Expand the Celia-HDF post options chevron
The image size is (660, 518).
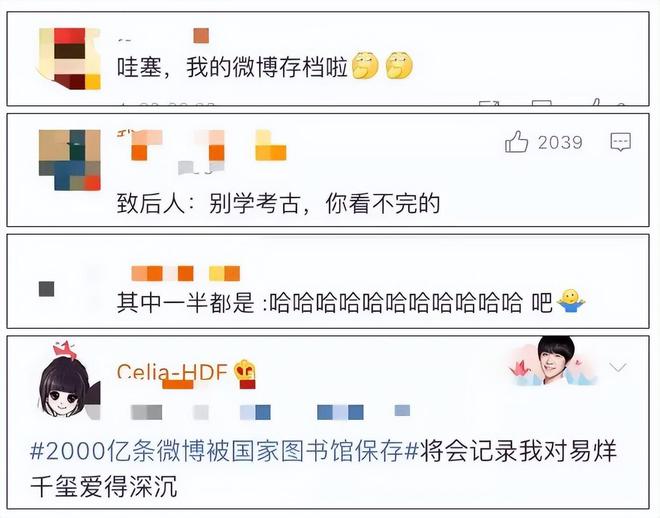click(618, 367)
